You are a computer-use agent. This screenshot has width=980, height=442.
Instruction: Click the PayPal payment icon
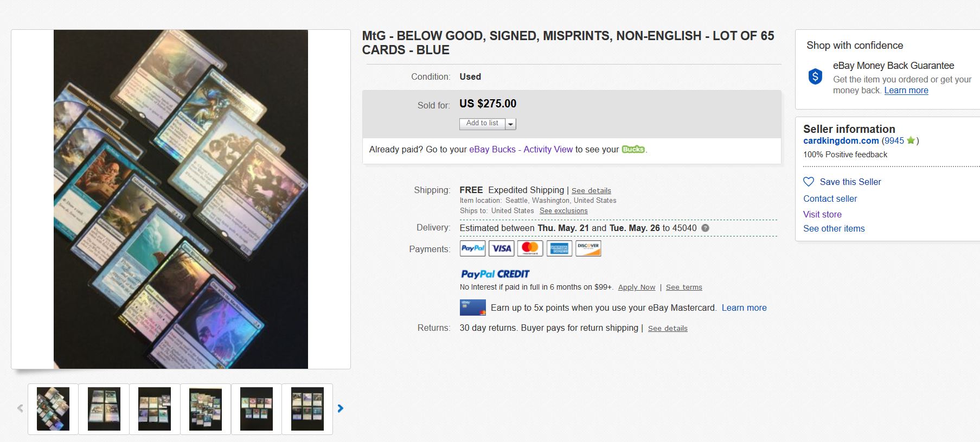472,248
